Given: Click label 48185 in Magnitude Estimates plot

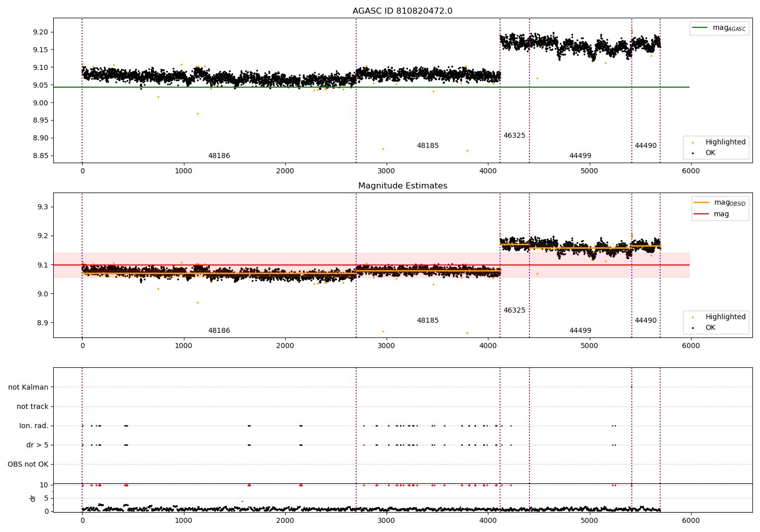Looking at the screenshot, I should [x=428, y=321].
